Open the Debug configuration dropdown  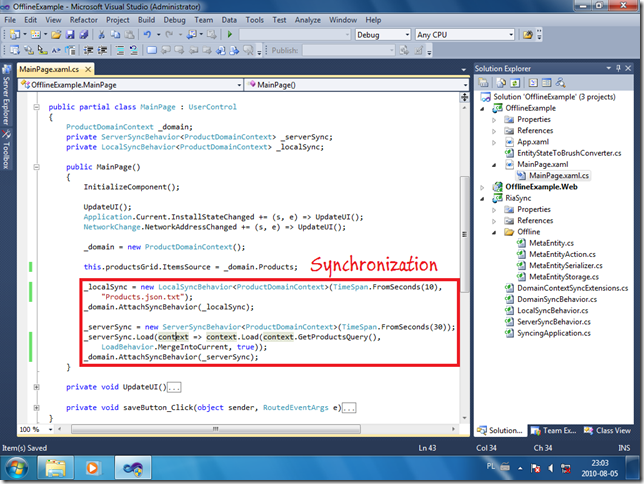[383, 35]
